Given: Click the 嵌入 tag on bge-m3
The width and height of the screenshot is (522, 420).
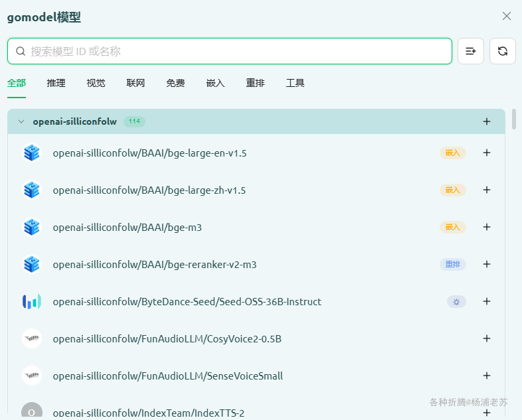Looking at the screenshot, I should coord(453,227).
